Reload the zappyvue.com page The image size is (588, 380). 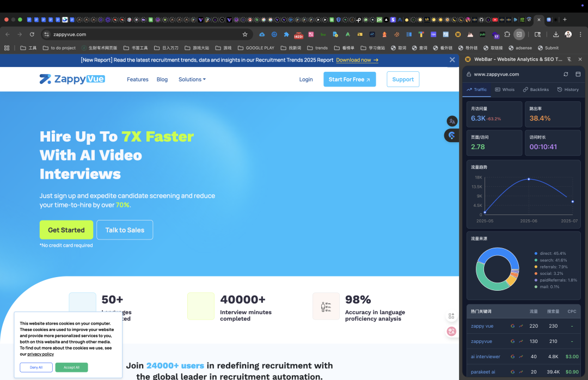[32, 34]
